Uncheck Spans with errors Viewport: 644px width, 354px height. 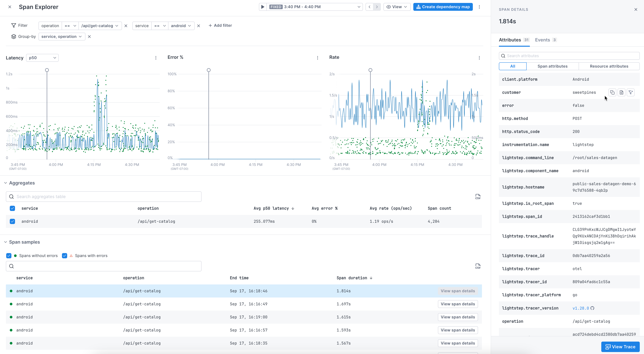[x=65, y=256]
